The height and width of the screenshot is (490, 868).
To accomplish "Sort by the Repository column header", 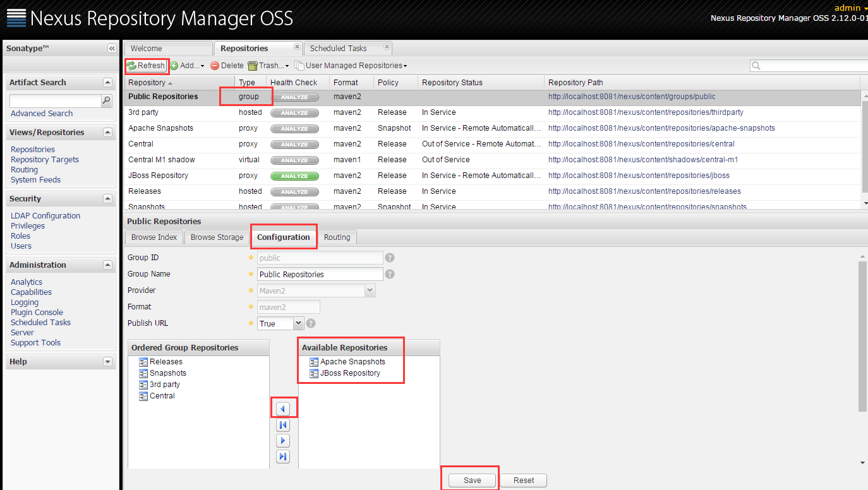I will pyautogui.click(x=179, y=83).
